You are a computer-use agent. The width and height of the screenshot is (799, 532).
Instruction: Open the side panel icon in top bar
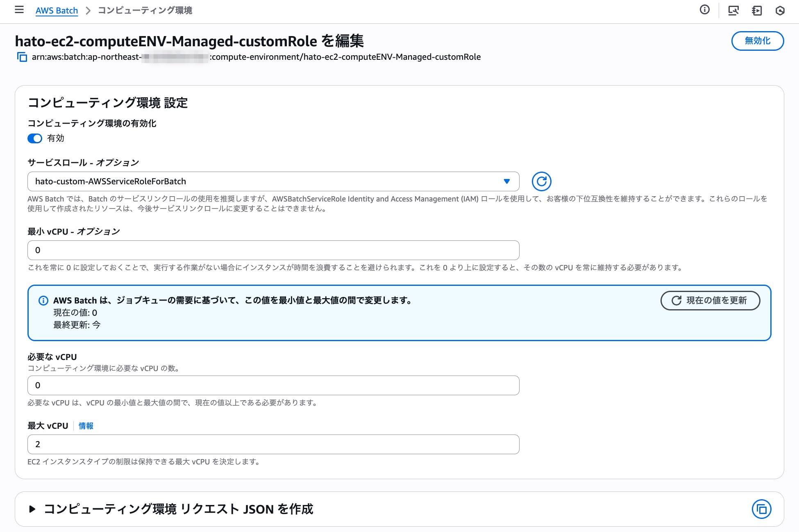click(757, 11)
